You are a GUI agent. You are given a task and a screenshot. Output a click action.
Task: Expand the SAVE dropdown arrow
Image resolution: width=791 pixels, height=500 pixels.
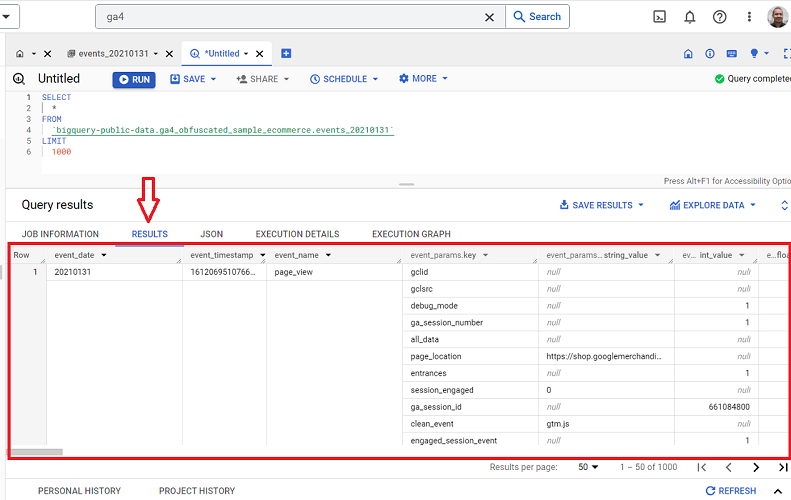coord(213,79)
